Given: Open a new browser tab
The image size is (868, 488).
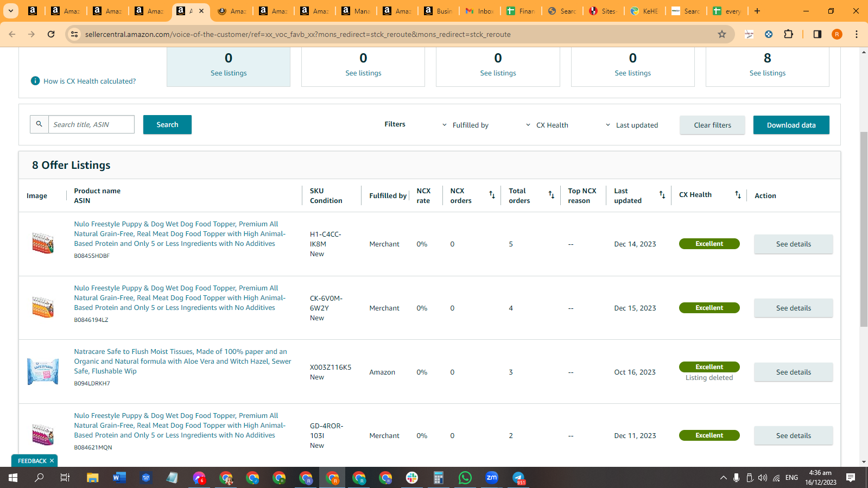Looking at the screenshot, I should pyautogui.click(x=757, y=11).
